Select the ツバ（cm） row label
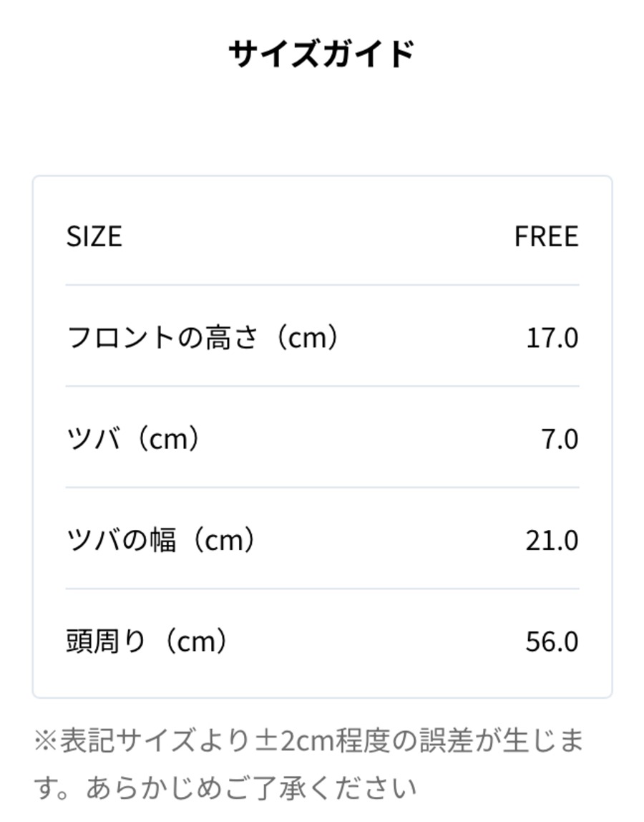 133,438
